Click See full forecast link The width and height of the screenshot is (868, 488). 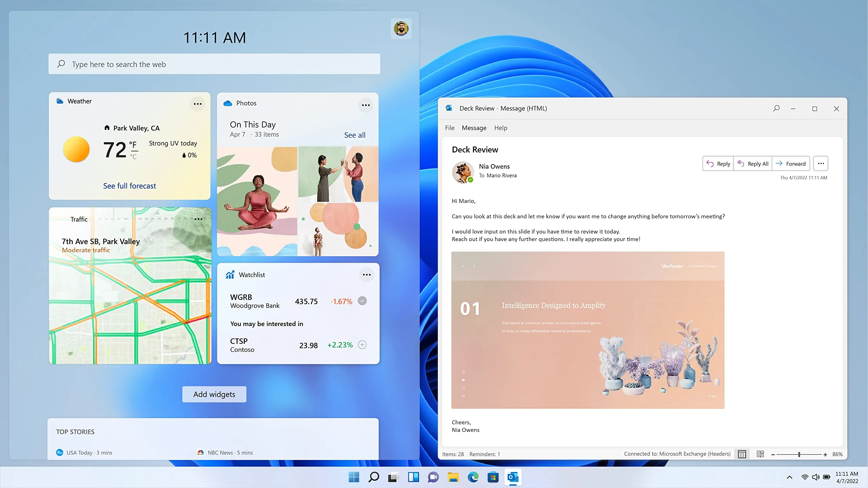coord(130,186)
